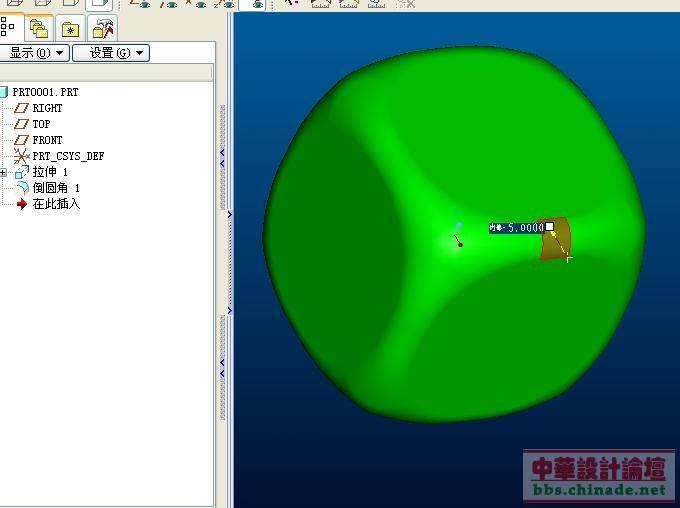Select the brown round preview surface
The width and height of the screenshot is (680, 508).
[557, 239]
